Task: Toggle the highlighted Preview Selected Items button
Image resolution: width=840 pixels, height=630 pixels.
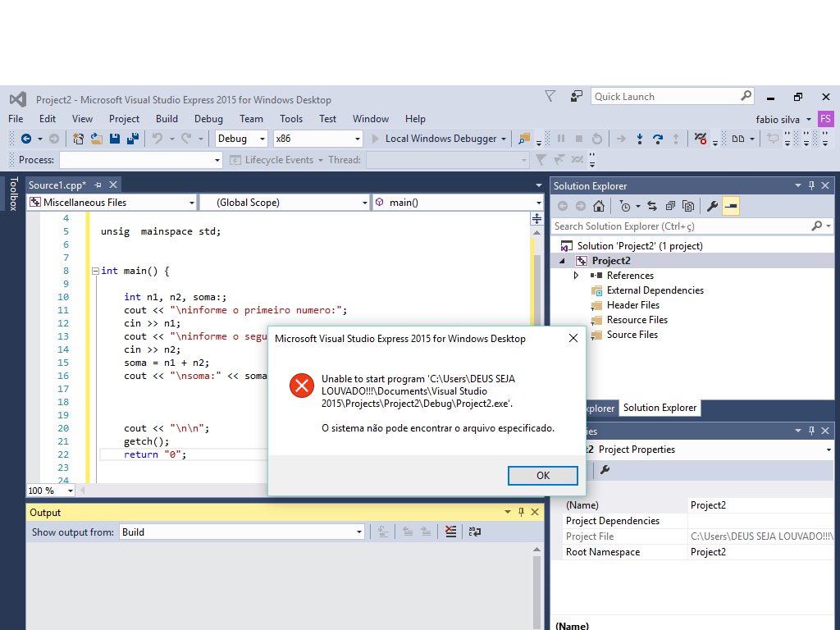Action: point(731,206)
